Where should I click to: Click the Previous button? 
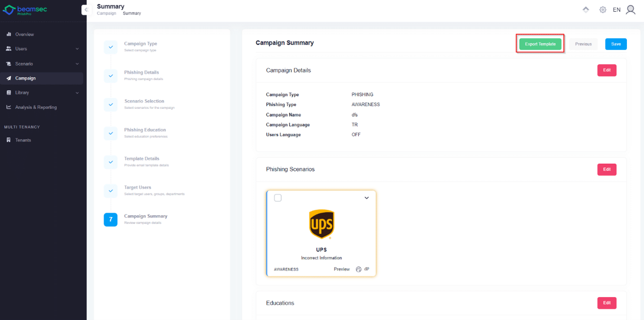[x=583, y=44]
